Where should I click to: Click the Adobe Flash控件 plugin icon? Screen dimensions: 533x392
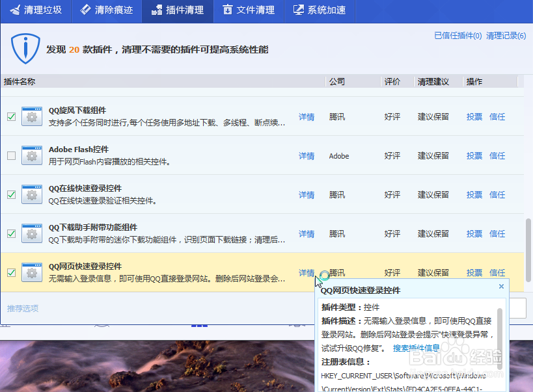tap(32, 155)
